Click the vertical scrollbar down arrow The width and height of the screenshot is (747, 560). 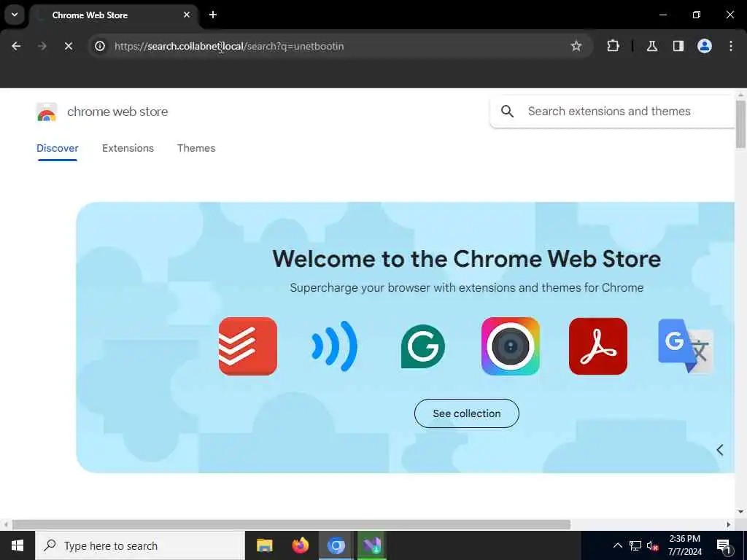click(x=740, y=512)
